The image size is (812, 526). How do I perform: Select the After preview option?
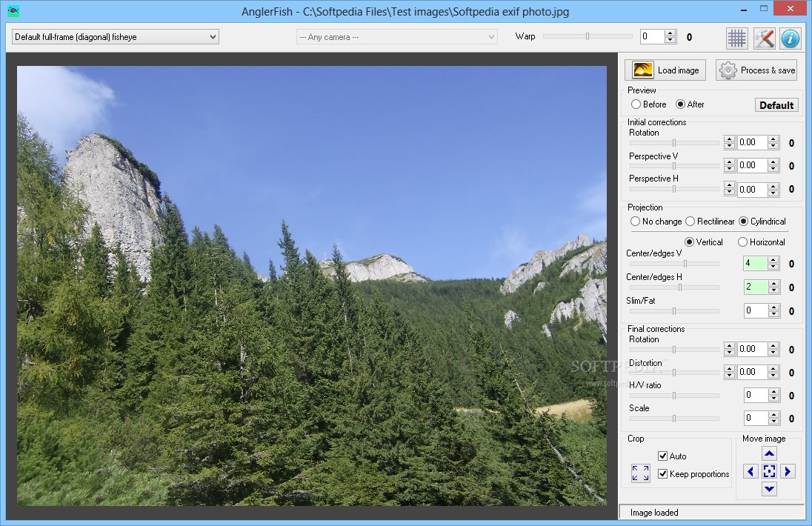[x=690, y=104]
